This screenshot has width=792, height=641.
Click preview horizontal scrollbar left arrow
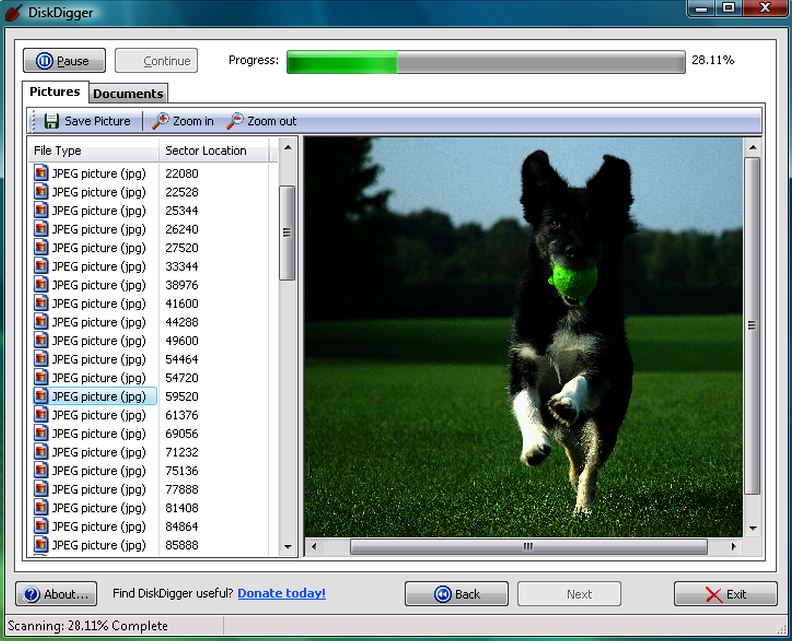(x=314, y=547)
